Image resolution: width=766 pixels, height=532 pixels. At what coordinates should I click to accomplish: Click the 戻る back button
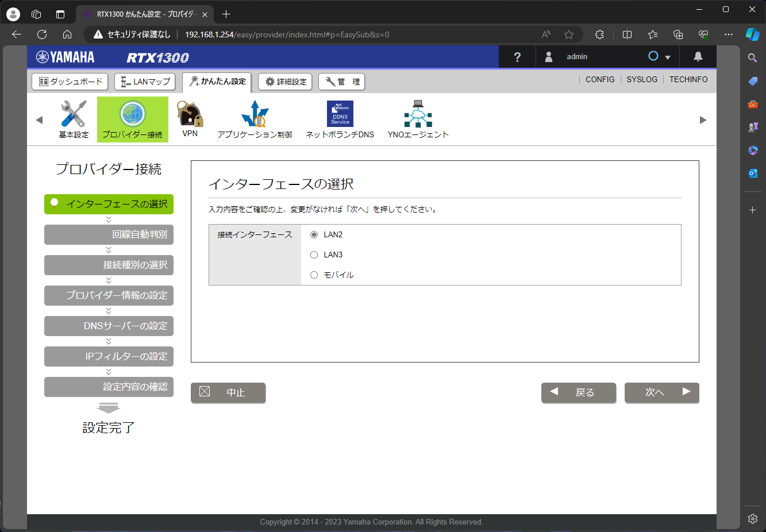coord(579,392)
